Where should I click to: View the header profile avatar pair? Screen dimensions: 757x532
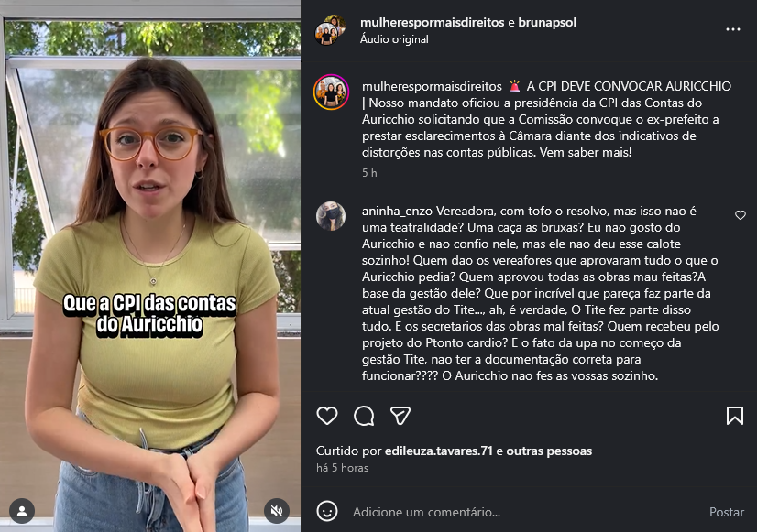tap(330, 30)
